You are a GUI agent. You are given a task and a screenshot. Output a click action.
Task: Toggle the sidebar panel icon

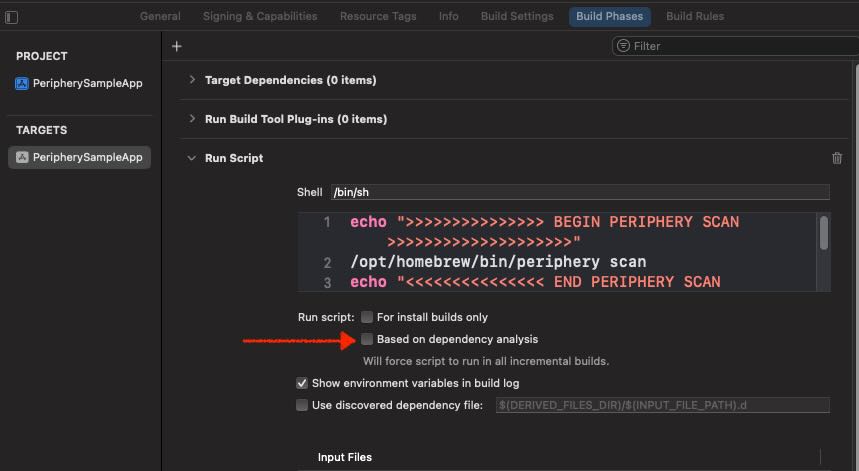click(x=11, y=17)
